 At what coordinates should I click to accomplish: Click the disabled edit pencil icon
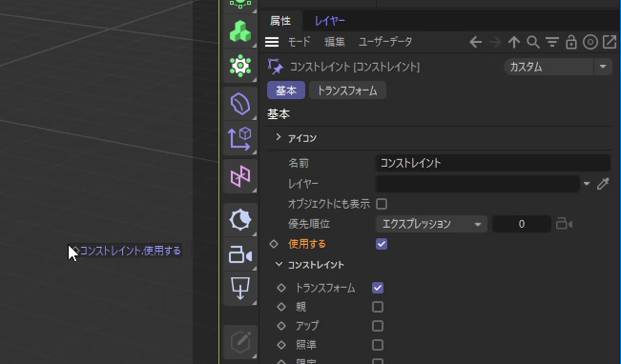240,342
